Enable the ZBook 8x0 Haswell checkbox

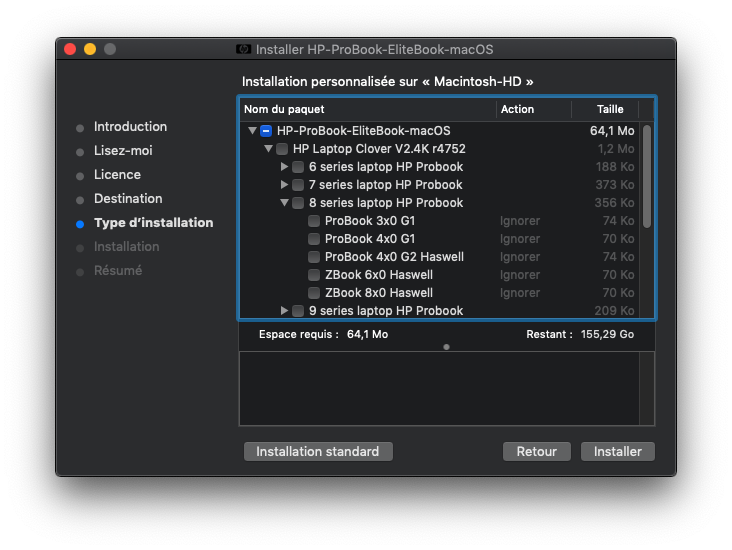pos(314,293)
